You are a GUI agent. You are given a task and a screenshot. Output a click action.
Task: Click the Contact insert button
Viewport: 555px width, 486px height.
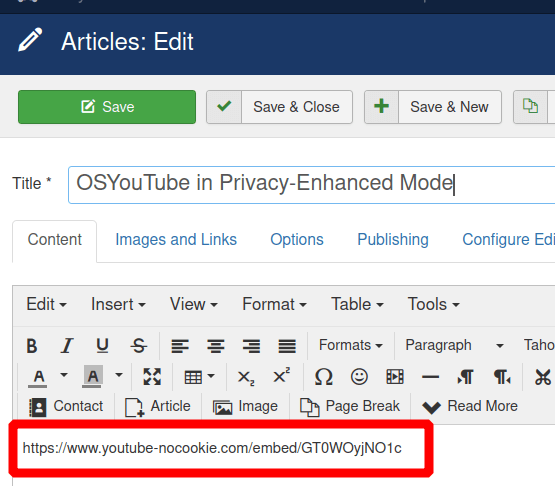(x=65, y=406)
